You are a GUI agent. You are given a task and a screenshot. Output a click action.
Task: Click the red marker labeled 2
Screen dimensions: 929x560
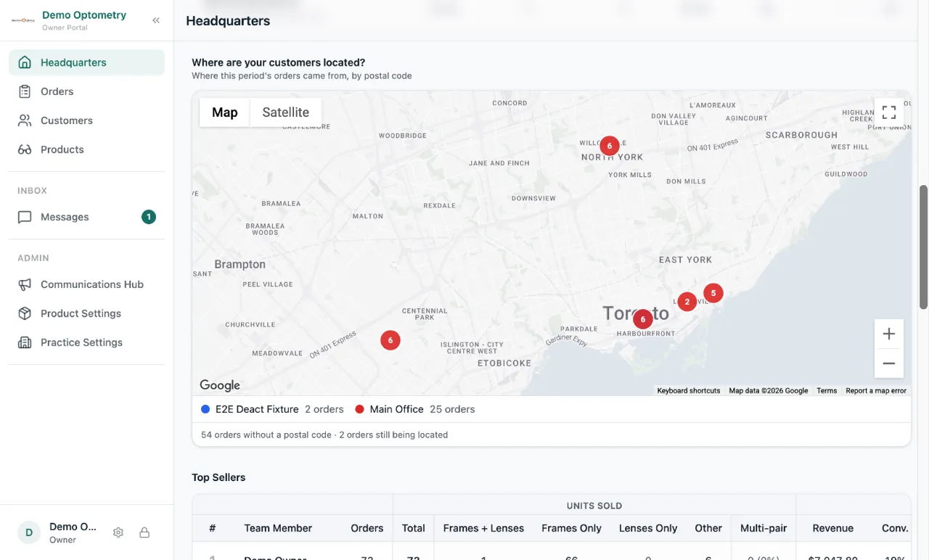687,302
